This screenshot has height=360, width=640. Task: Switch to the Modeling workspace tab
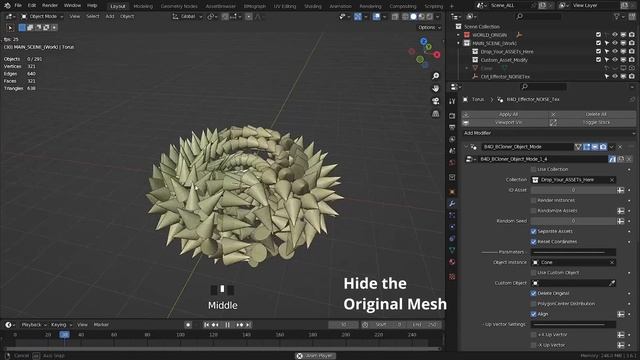pyautogui.click(x=143, y=6)
